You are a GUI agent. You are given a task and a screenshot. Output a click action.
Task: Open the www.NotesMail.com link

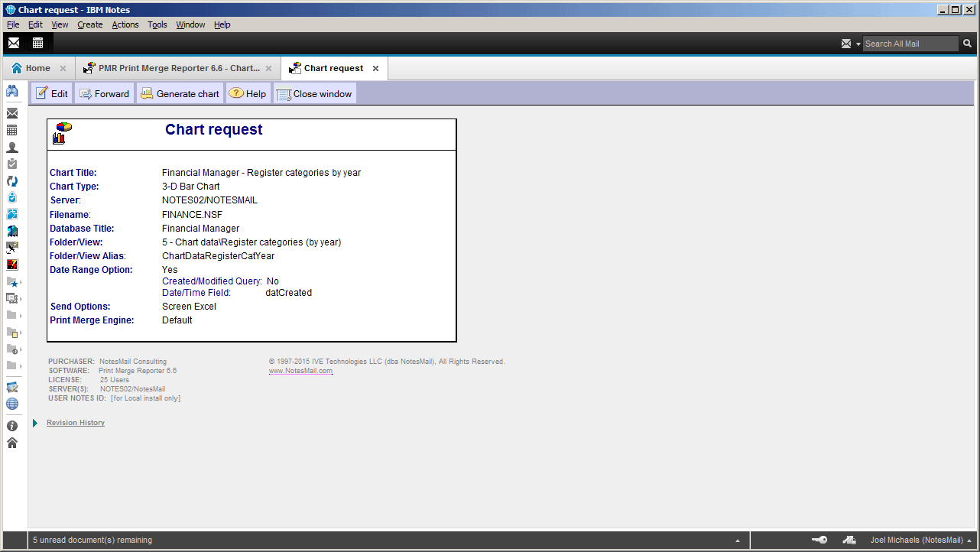click(x=300, y=371)
